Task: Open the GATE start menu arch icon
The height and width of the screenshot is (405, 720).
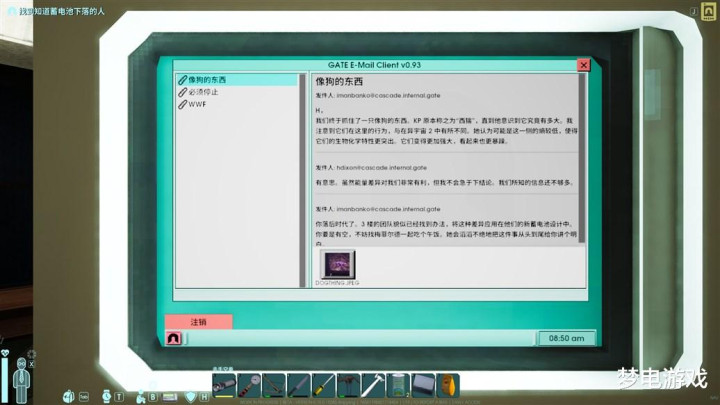Action: coord(174,338)
